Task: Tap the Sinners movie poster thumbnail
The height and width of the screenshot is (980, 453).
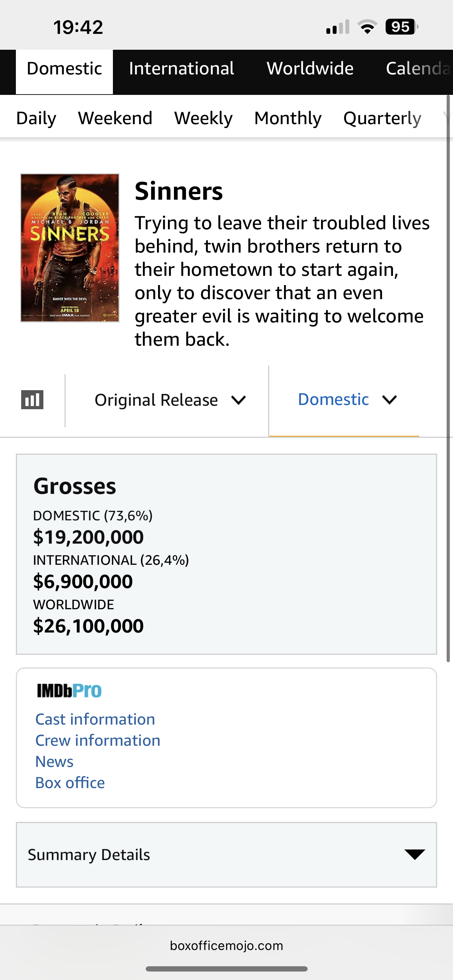Action: coord(70,248)
